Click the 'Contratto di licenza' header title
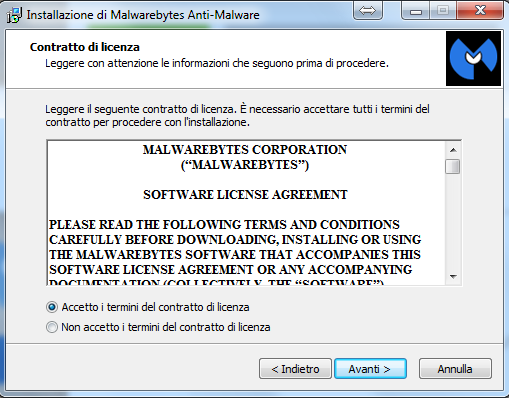Screen dimensions: 509x398 (x=85, y=47)
